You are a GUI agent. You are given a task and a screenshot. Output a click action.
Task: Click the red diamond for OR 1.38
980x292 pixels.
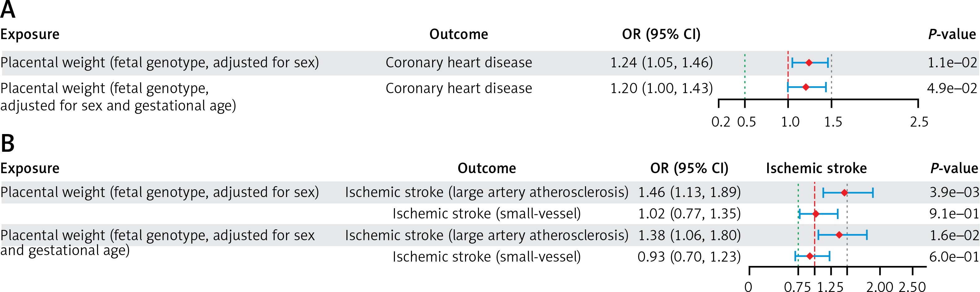tap(839, 235)
